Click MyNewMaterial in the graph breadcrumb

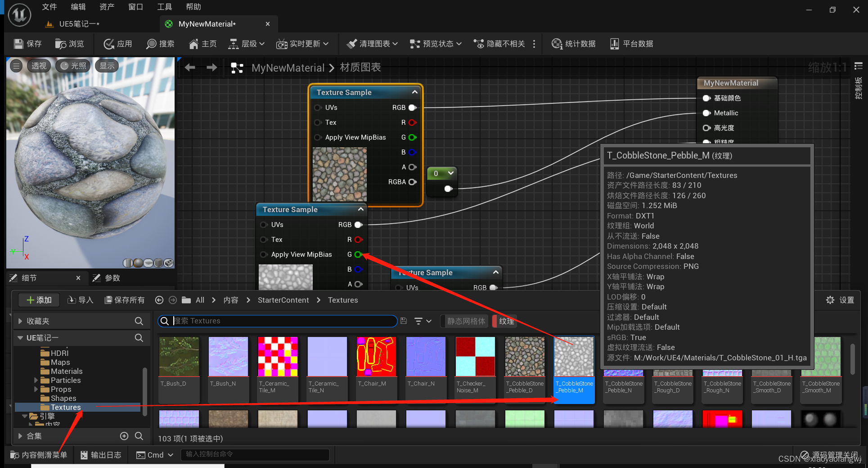pos(288,68)
